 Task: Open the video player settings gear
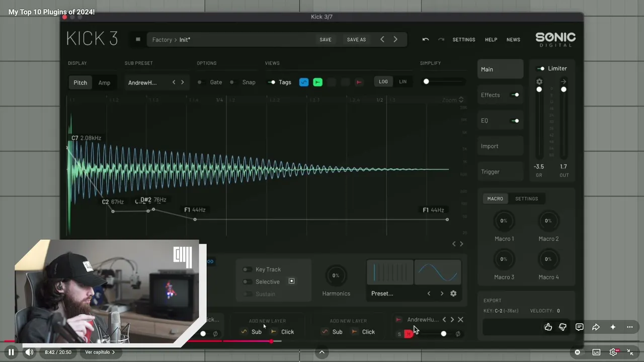click(x=613, y=352)
